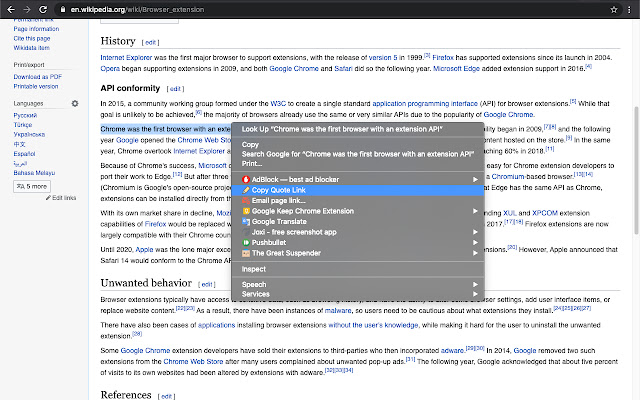Select Print... in the context menu

[x=358, y=164]
